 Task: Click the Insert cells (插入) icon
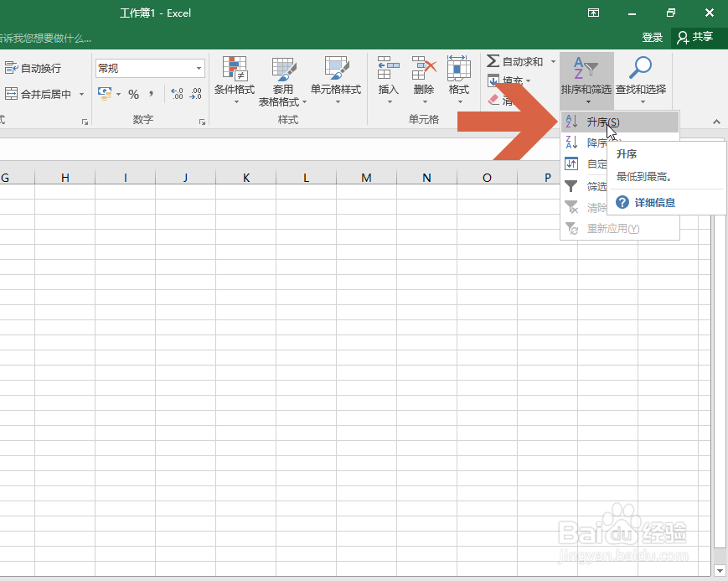(x=388, y=68)
